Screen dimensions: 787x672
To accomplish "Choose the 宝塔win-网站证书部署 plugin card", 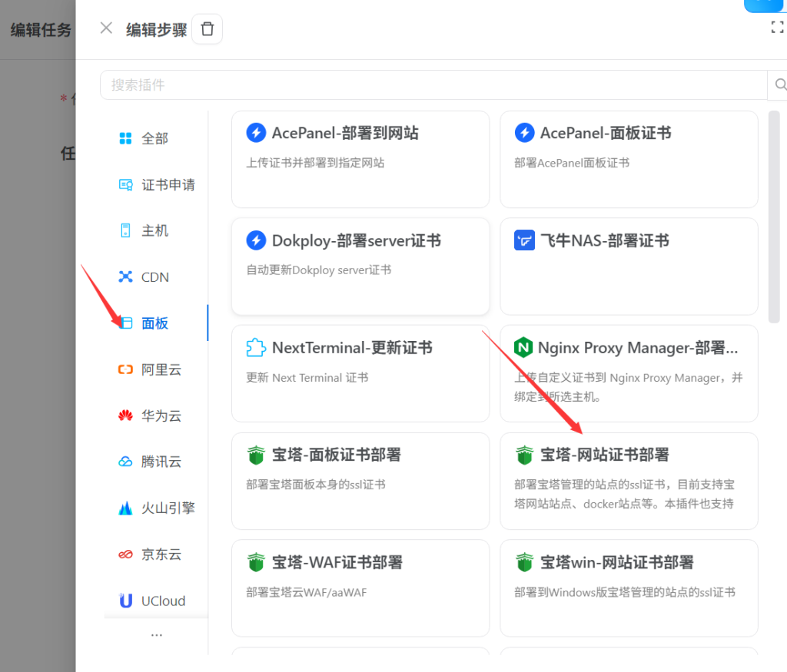I will click(x=629, y=588).
